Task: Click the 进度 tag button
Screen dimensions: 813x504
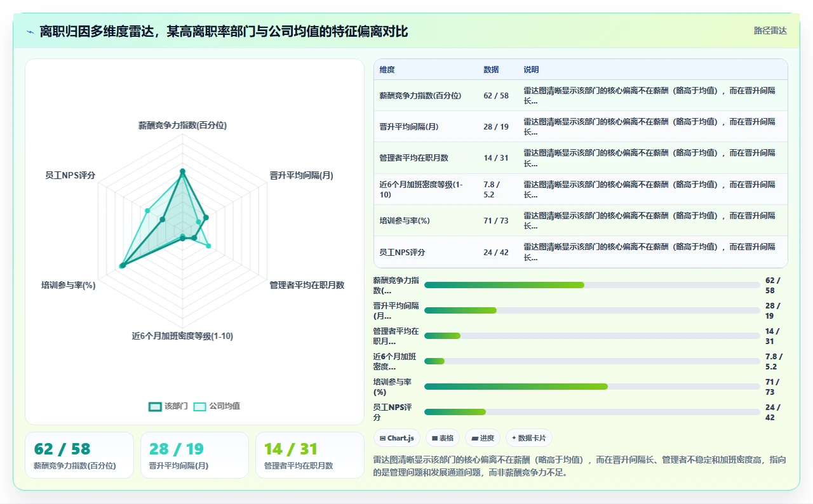Action: point(483,438)
